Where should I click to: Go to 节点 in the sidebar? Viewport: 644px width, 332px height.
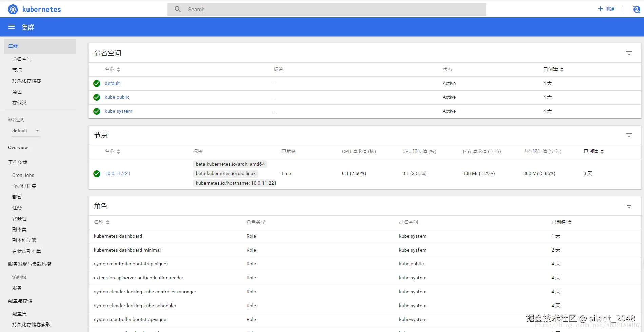pyautogui.click(x=17, y=70)
